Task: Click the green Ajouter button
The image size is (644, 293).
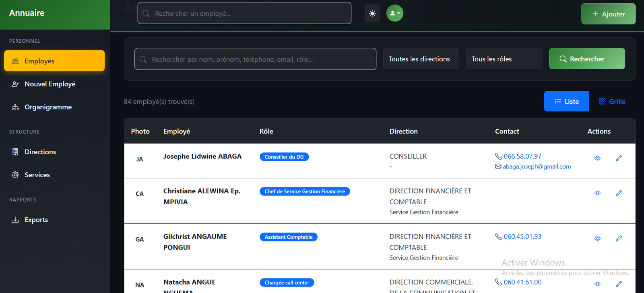Action: (x=608, y=14)
